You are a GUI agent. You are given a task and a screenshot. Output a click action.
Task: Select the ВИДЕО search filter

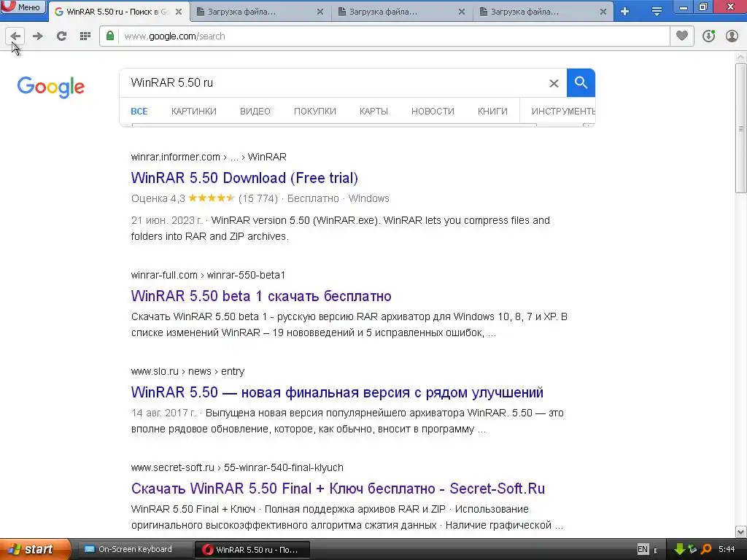(255, 112)
